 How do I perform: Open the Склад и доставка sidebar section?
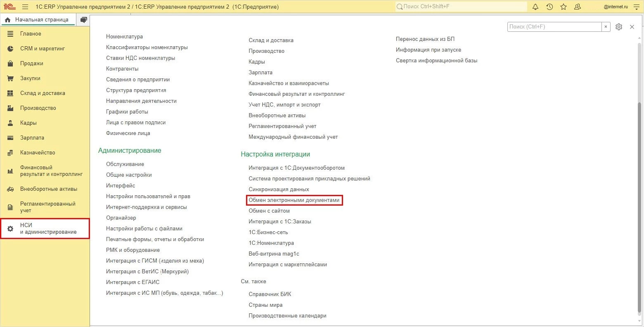tap(45, 93)
